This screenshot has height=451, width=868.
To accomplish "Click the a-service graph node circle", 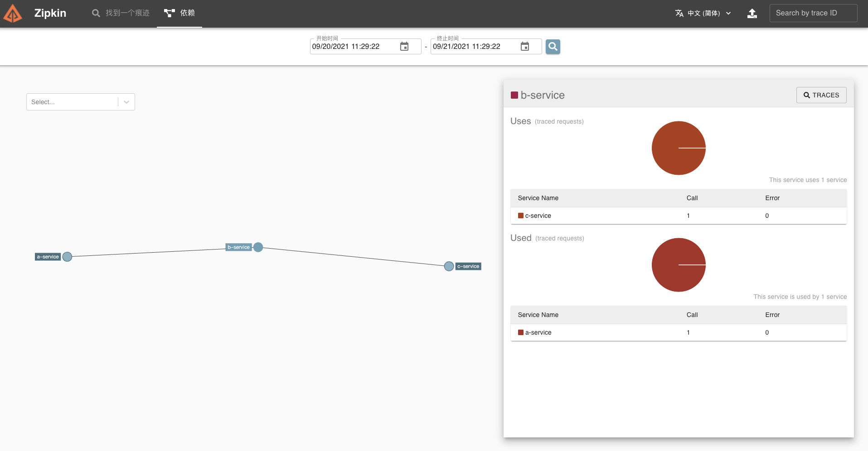I will click(x=67, y=257).
